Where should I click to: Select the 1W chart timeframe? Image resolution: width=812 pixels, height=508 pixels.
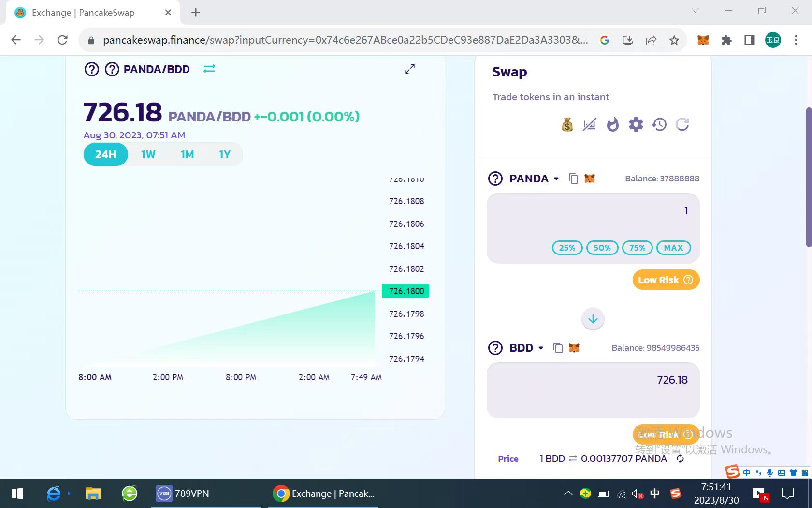[x=148, y=154]
